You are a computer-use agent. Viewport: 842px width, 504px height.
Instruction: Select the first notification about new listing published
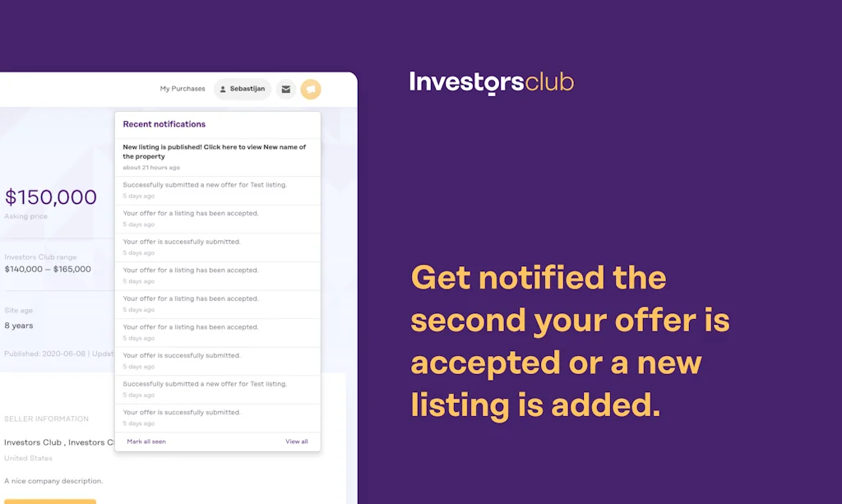215,151
